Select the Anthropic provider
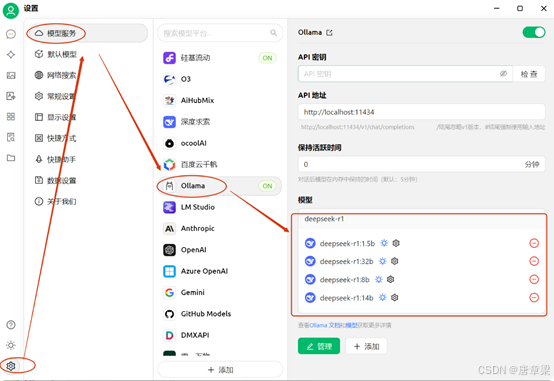Image resolution: width=554 pixels, height=381 pixels. (219, 228)
